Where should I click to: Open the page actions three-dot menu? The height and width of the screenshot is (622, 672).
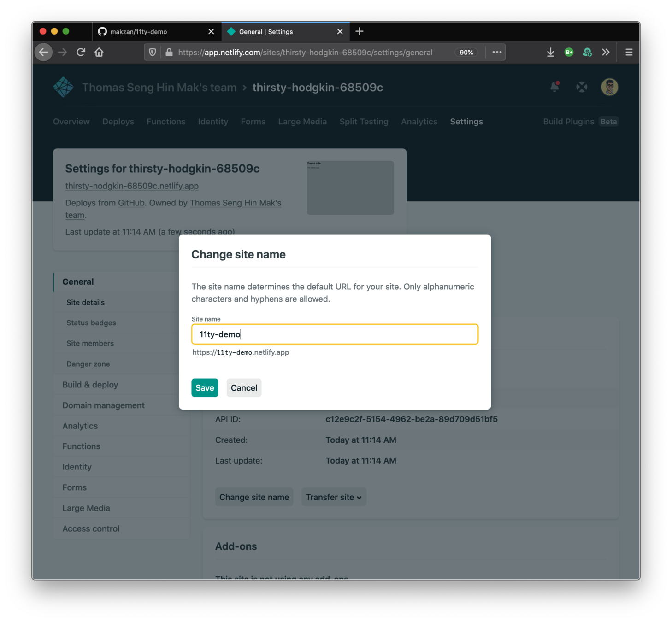pyautogui.click(x=497, y=52)
